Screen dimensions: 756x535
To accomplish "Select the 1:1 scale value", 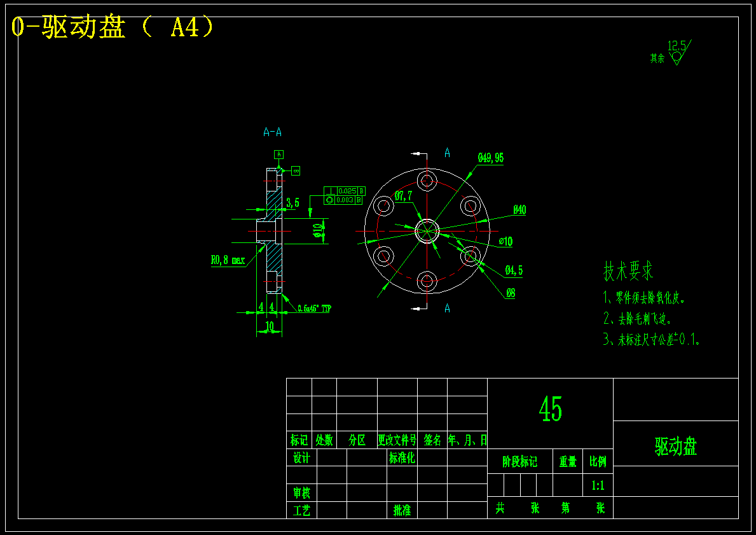I will [598, 486].
